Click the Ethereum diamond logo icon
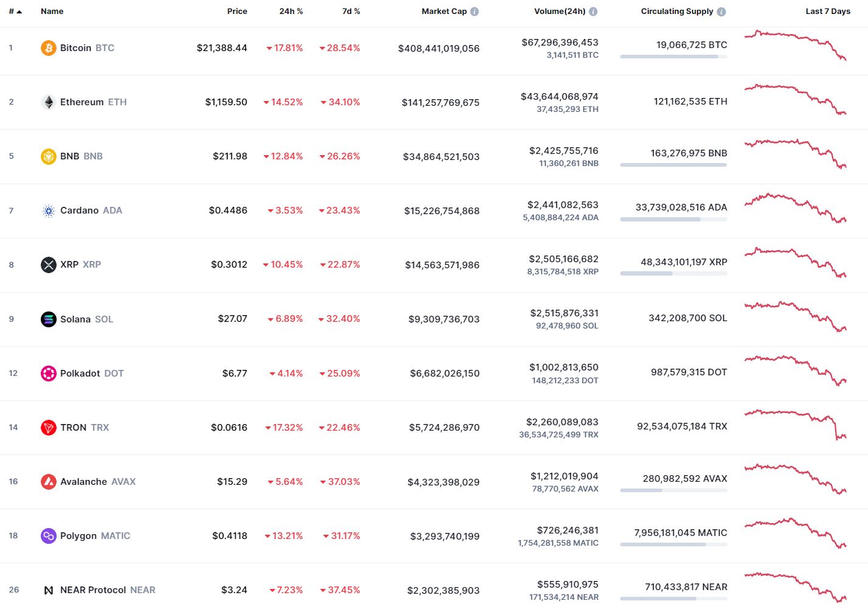The height and width of the screenshot is (612, 868). pos(49,102)
